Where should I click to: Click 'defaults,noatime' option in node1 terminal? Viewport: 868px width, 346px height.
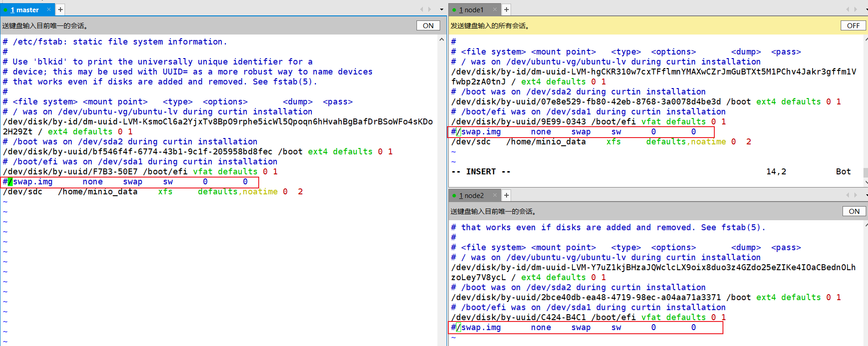click(x=686, y=142)
